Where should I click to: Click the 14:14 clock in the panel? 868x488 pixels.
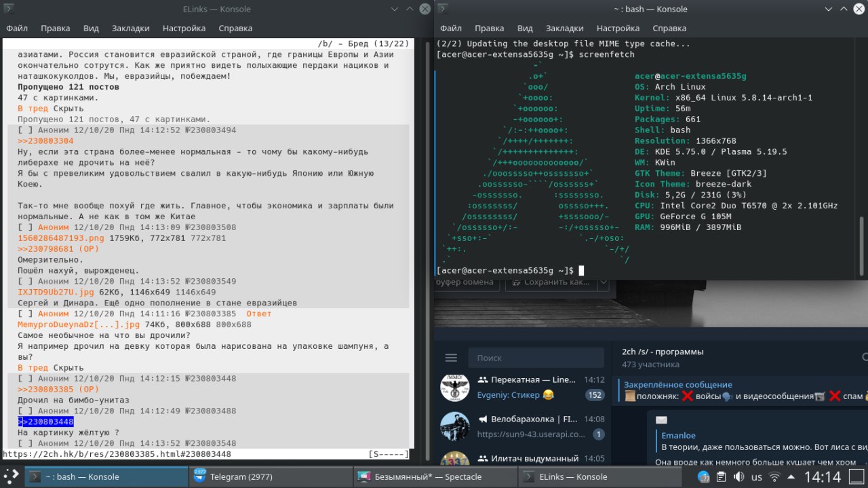pyautogui.click(x=823, y=477)
